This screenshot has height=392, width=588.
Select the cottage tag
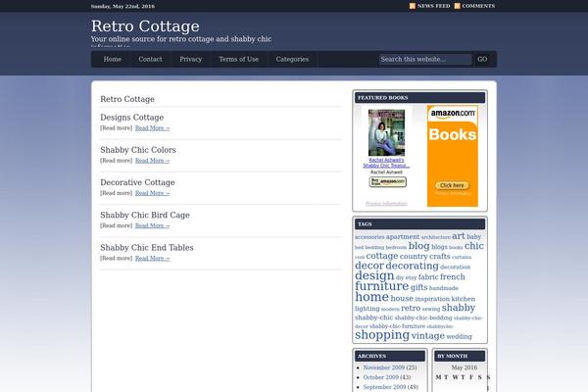click(382, 256)
